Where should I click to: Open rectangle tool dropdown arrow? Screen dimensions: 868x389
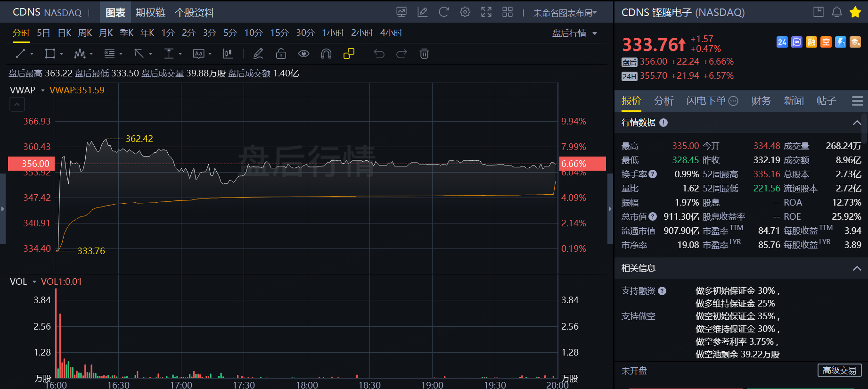point(62,54)
